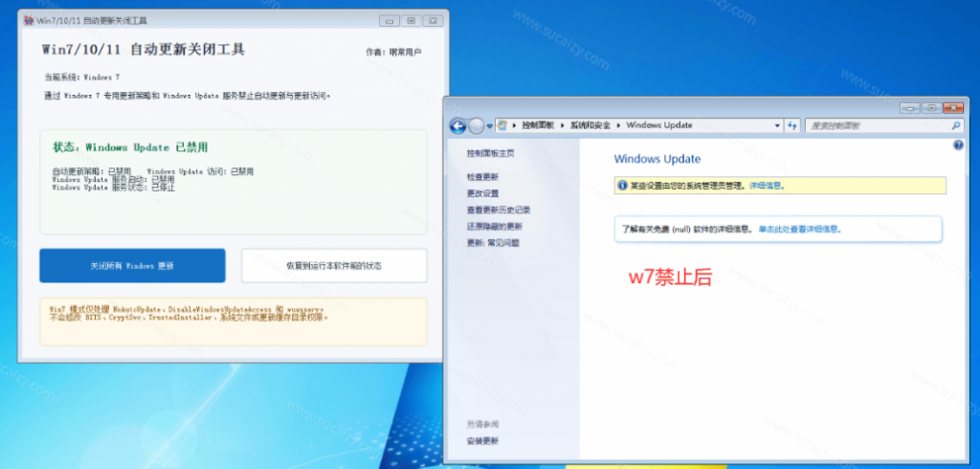Select 控制面板 breadcrumb in address bar
The image size is (980, 469).
point(538,125)
